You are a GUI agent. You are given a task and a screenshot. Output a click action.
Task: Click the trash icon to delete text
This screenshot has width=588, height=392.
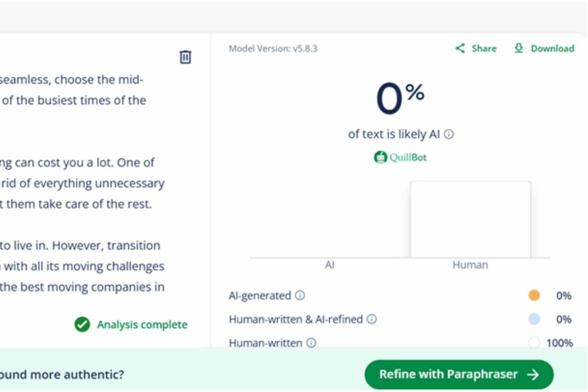click(185, 57)
